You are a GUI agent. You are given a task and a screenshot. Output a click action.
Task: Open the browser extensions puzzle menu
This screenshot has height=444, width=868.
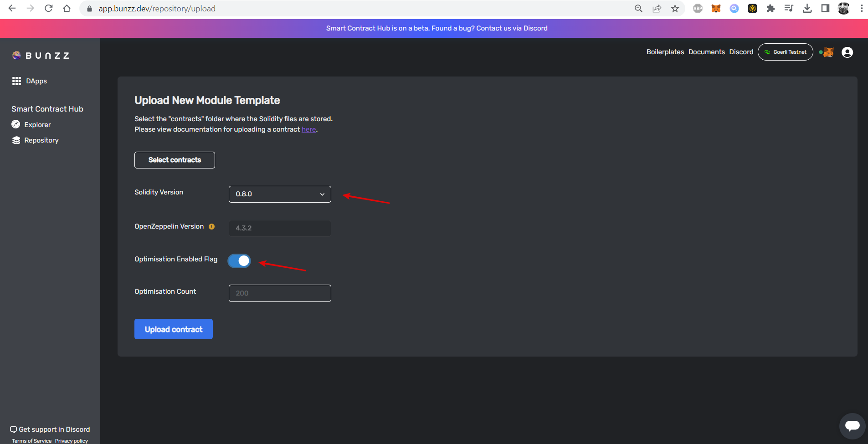coord(771,8)
